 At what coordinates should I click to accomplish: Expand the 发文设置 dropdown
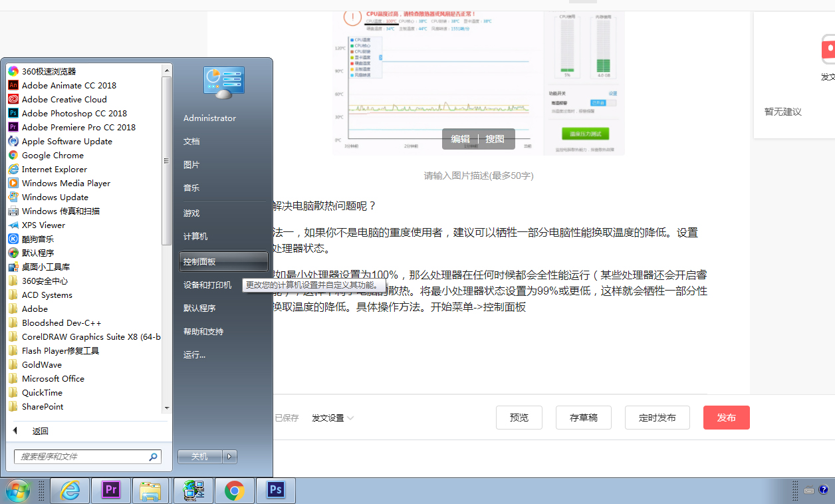332,418
